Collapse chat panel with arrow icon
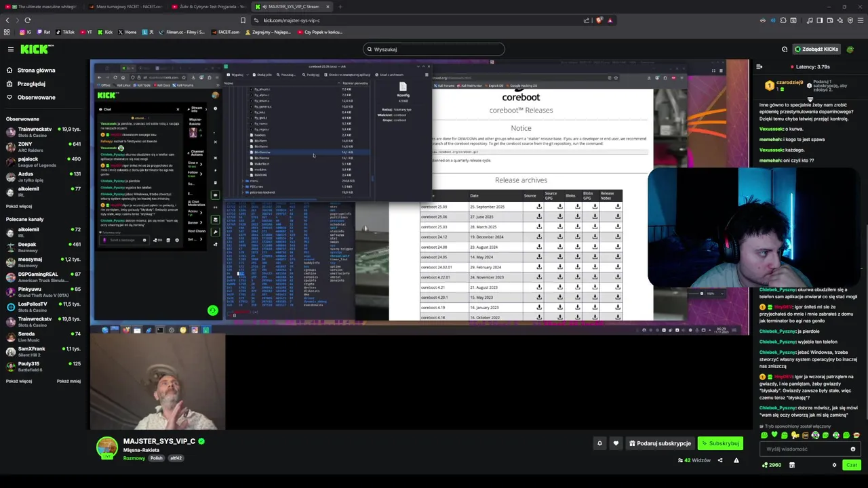 pos(759,67)
